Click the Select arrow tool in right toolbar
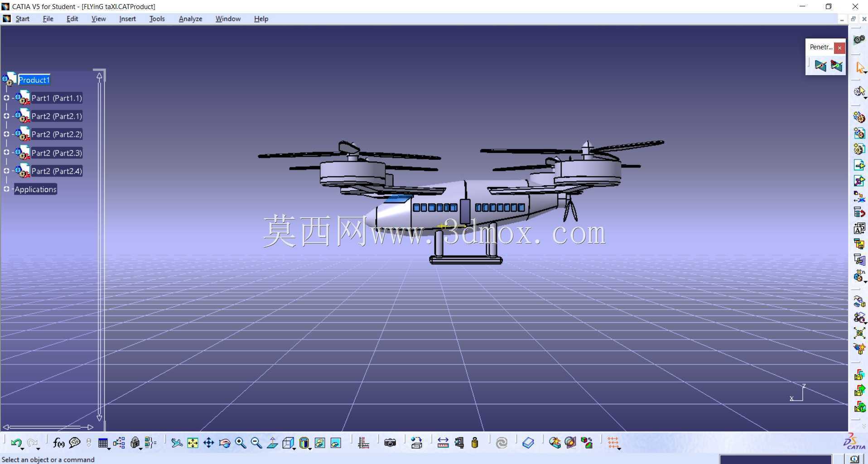This screenshot has height=464, width=868. 860,68
